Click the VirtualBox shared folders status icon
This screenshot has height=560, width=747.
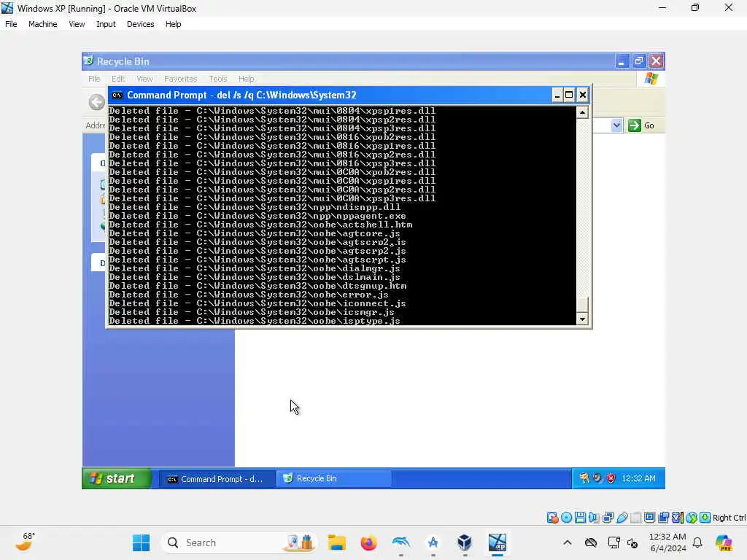click(636, 518)
